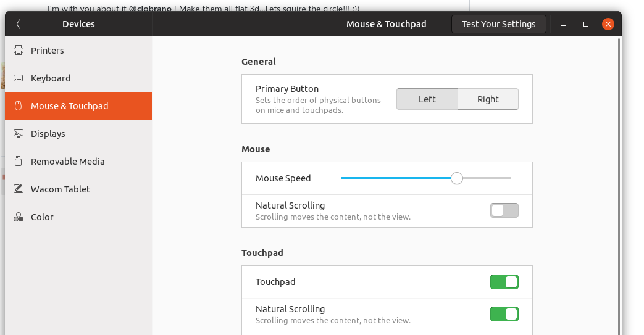Click the Keyboard icon in sidebar
Viewport: 644px width, 335px height.
19,78
